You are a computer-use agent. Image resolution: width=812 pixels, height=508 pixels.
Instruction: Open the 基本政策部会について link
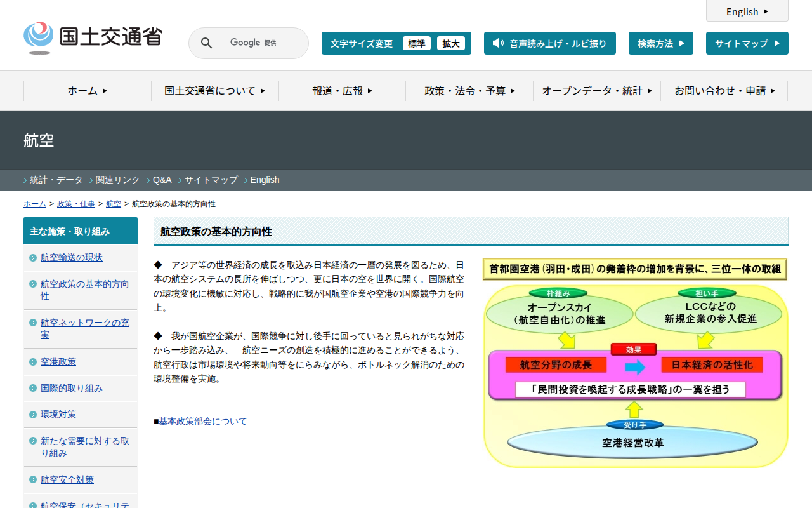click(x=203, y=421)
